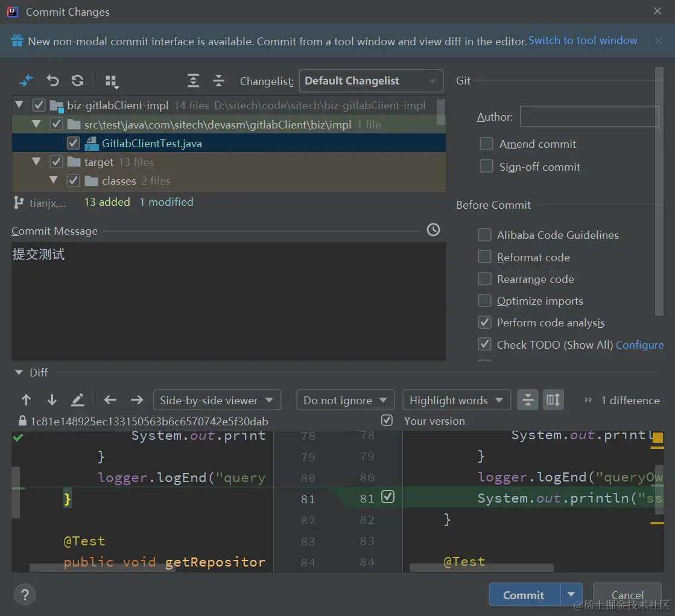Open the Default Changelist dropdown
The image size is (675, 616).
coord(371,80)
